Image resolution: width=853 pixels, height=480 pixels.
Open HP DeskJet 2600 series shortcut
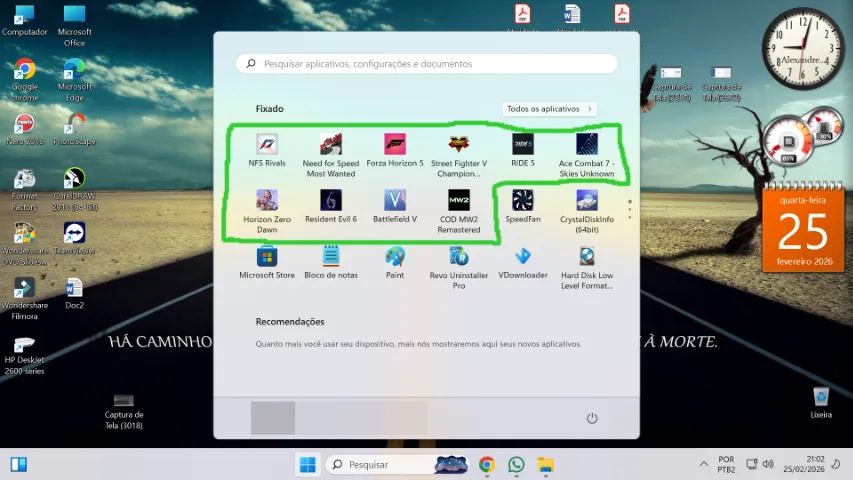click(x=24, y=356)
